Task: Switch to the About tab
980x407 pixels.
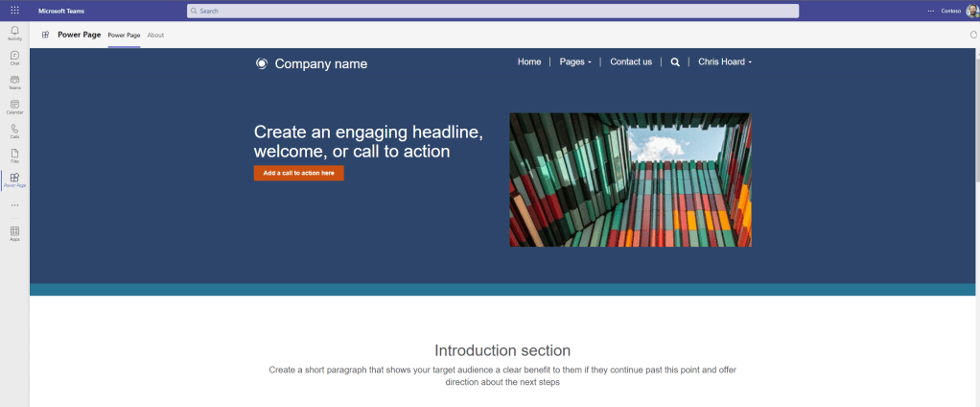Action: (155, 36)
